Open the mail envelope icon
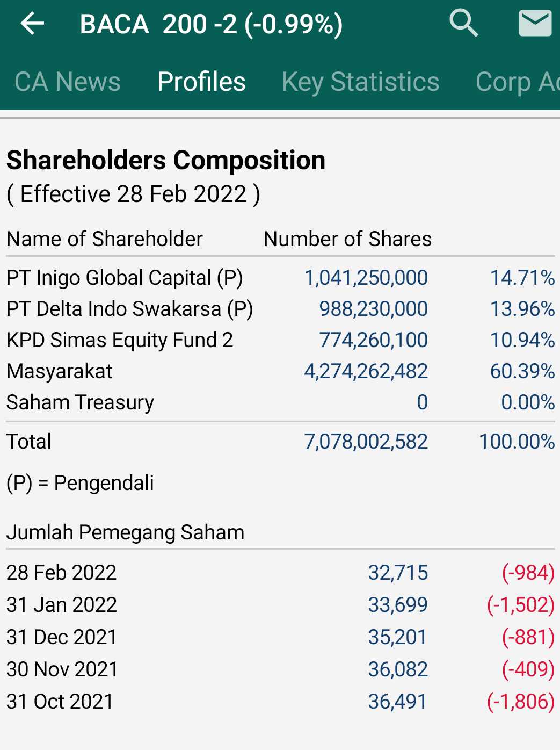This screenshot has width=560, height=750. (x=535, y=24)
